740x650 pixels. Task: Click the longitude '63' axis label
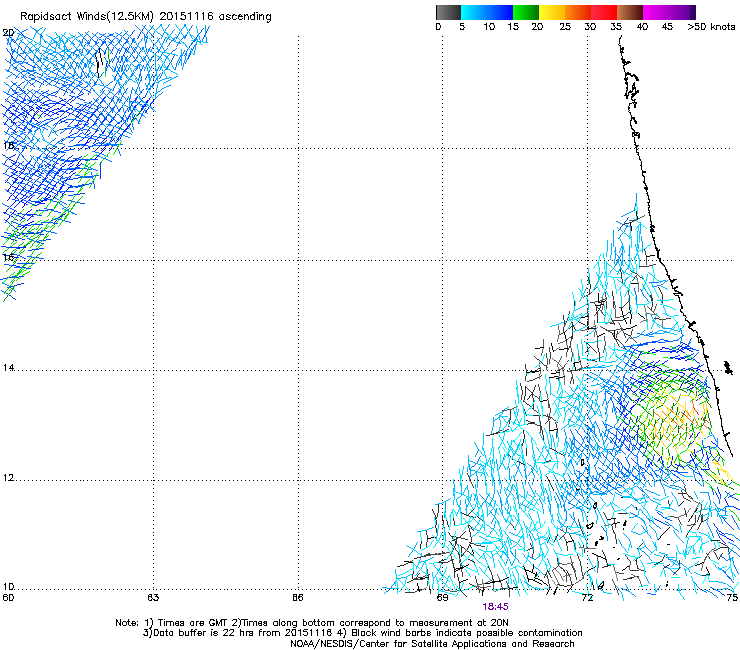click(153, 598)
